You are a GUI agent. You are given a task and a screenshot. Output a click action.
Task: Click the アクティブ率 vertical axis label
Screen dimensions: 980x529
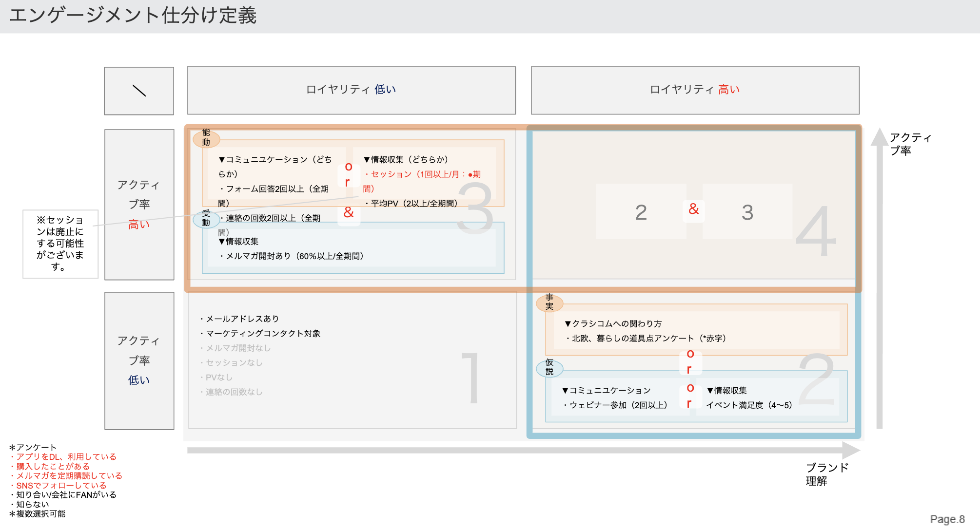(x=910, y=144)
